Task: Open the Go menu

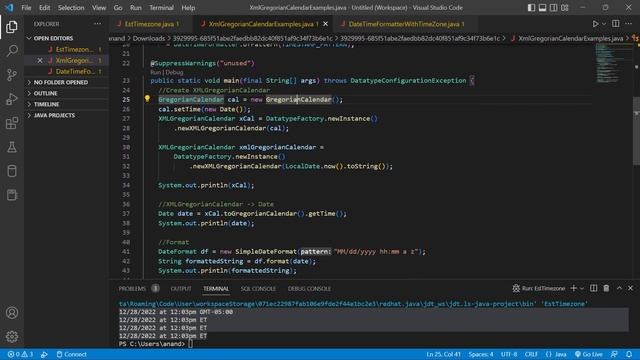Action: 118,8
